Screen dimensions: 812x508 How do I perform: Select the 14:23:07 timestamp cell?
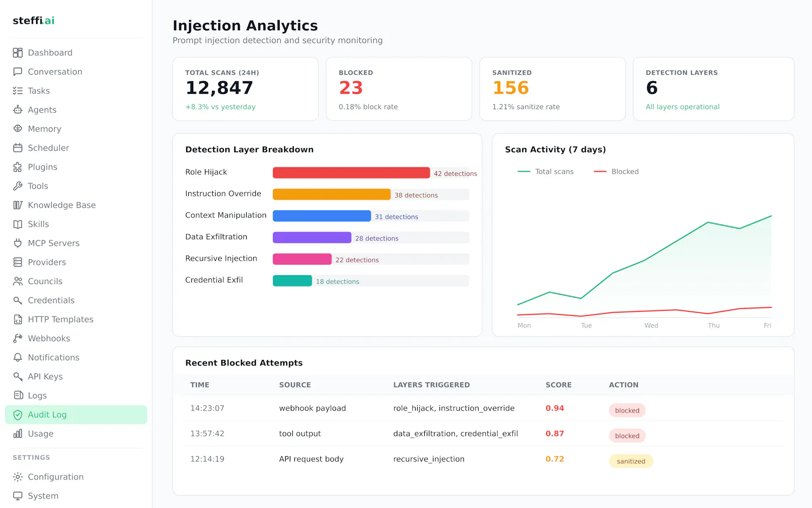coord(207,408)
